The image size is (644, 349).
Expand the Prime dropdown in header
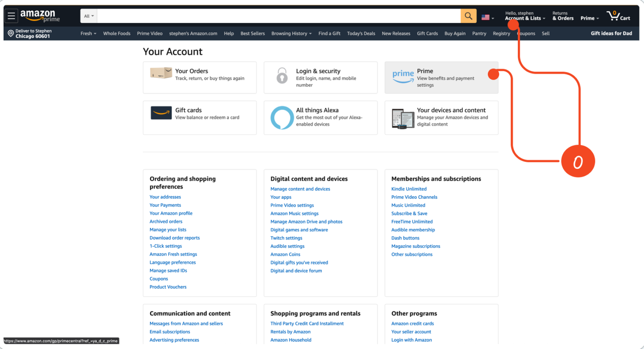pos(589,18)
